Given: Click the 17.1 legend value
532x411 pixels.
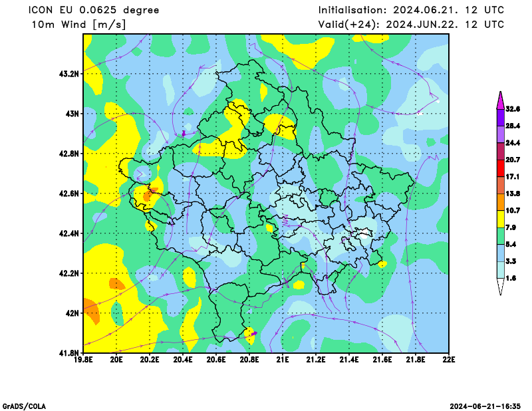Looking at the screenshot, I should tap(513, 177).
